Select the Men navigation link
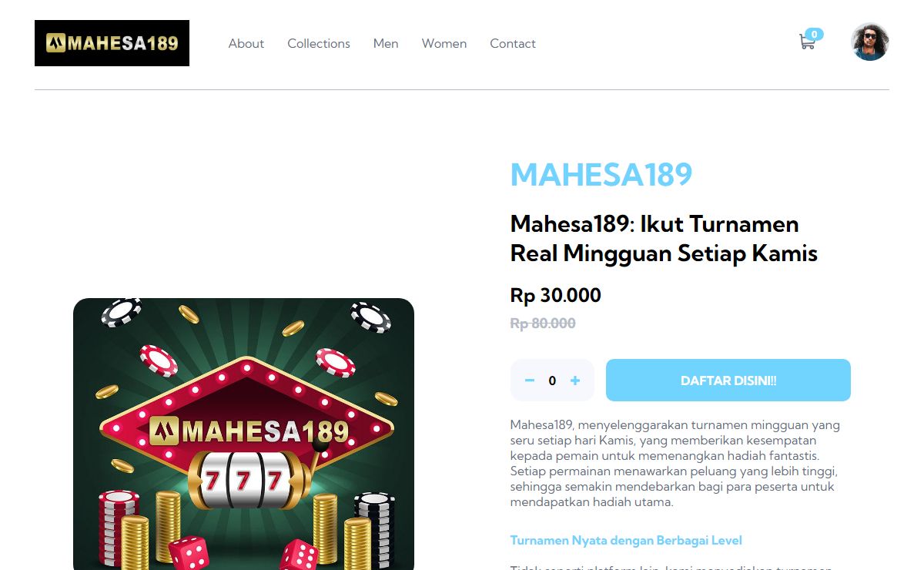 386,43
